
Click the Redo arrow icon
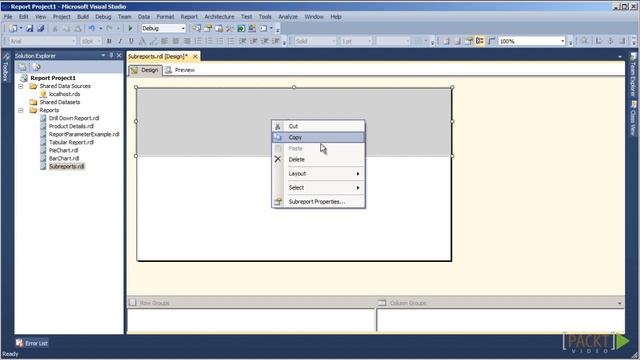pyautogui.click(x=109, y=29)
